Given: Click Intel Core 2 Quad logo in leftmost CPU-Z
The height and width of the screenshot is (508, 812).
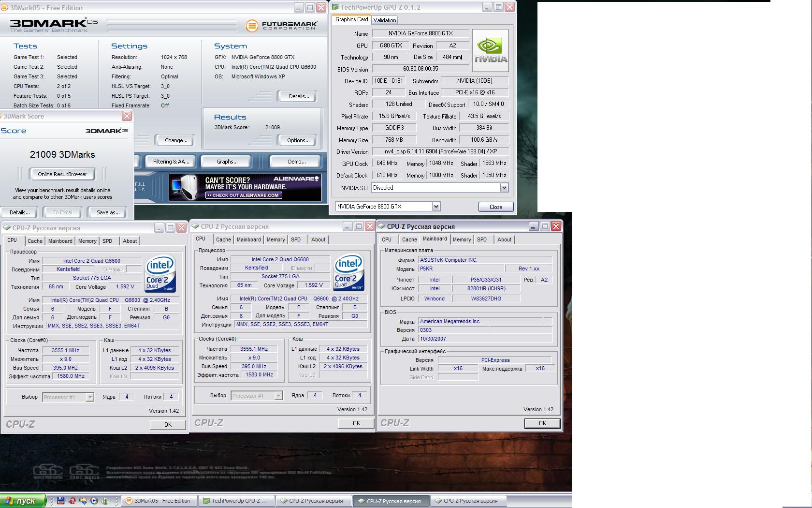Looking at the screenshot, I should pyautogui.click(x=160, y=274).
